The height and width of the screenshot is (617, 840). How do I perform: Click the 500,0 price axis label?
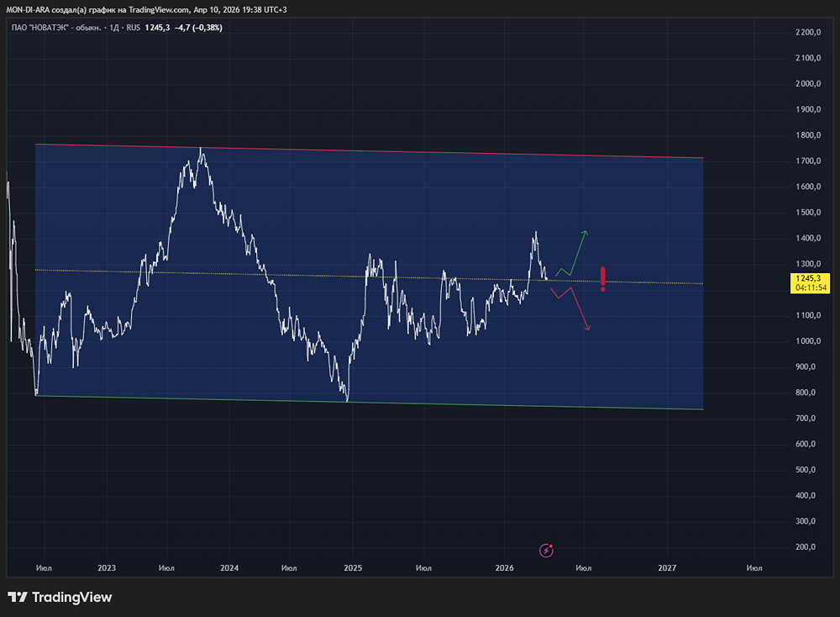point(806,470)
